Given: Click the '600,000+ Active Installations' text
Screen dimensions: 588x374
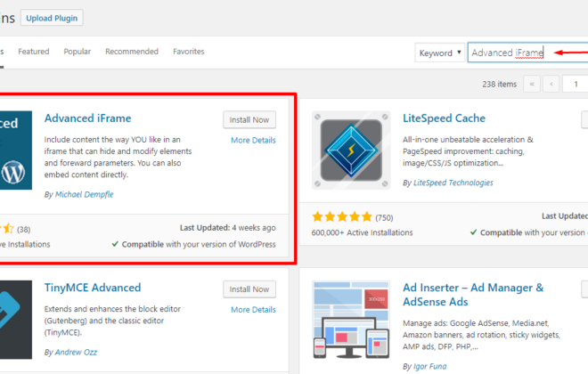Looking at the screenshot, I should pyautogui.click(x=362, y=232).
